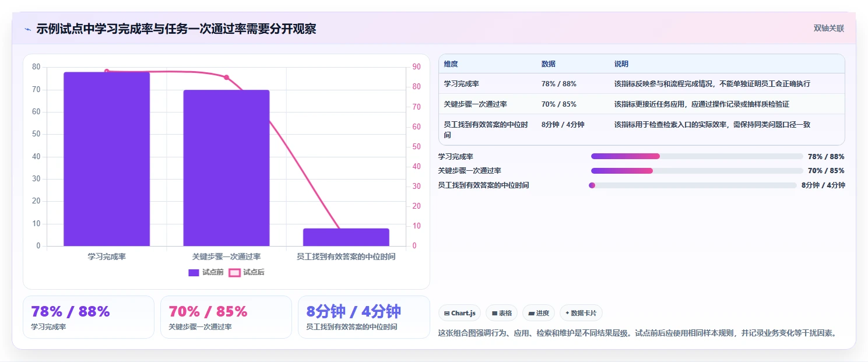Open the 78% / 88% data card
868x362 pixels.
pyautogui.click(x=89, y=317)
